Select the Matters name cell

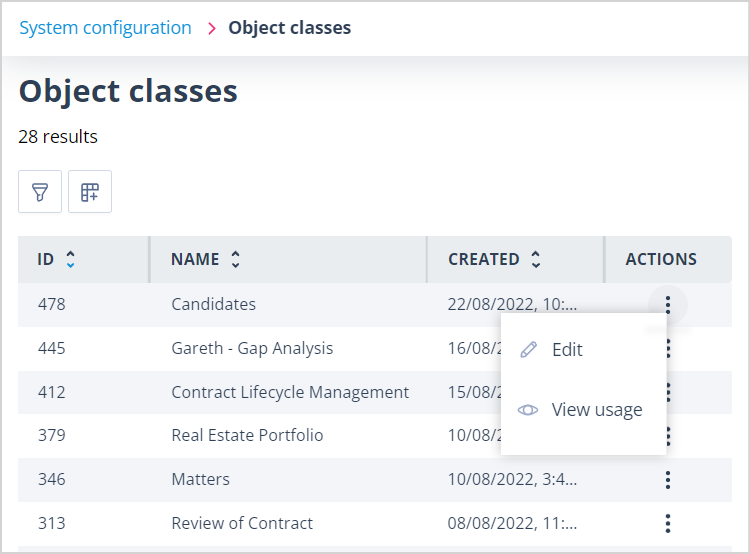pos(200,479)
